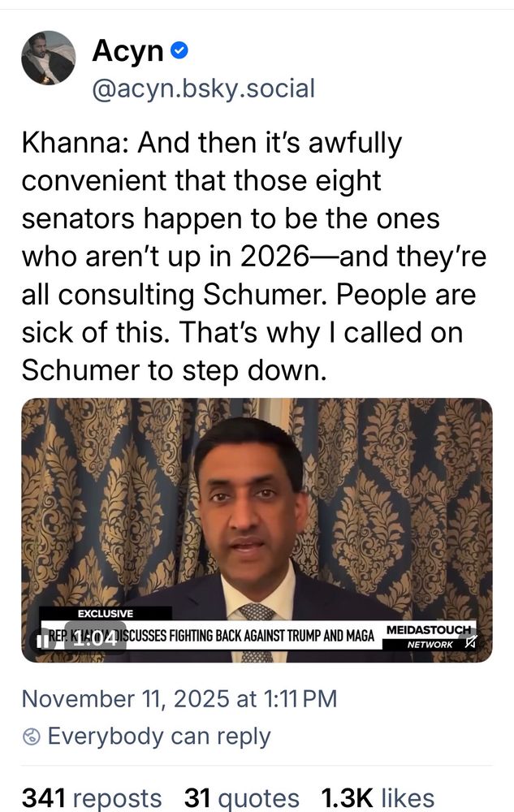The height and width of the screenshot is (812, 514).
Task: Select the post text starting with Khanna
Action: pyautogui.click(x=253, y=257)
